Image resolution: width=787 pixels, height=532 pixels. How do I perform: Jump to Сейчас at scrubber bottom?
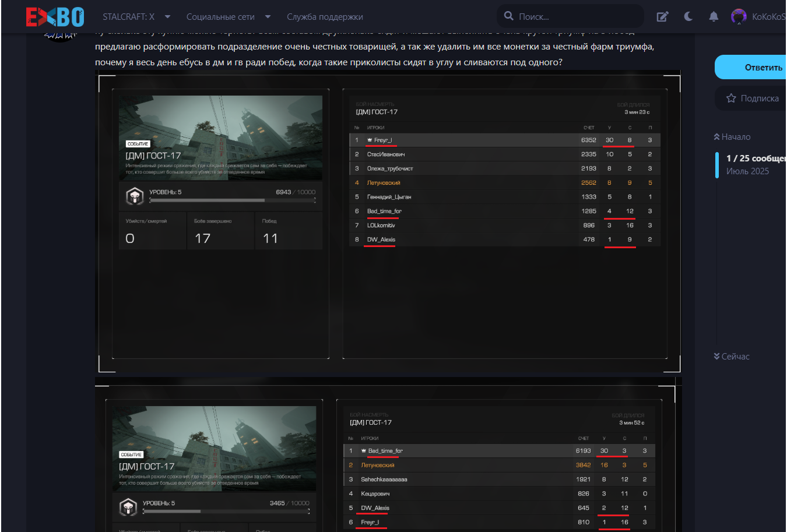click(x=732, y=357)
